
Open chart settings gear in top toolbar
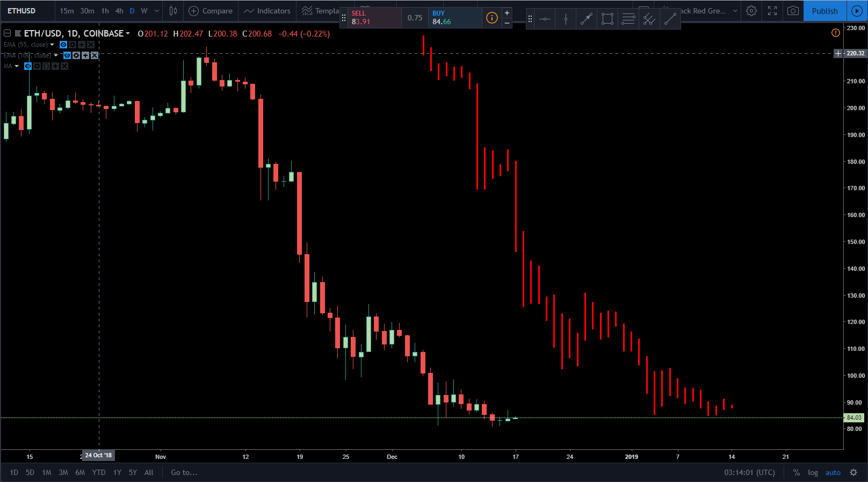click(751, 11)
